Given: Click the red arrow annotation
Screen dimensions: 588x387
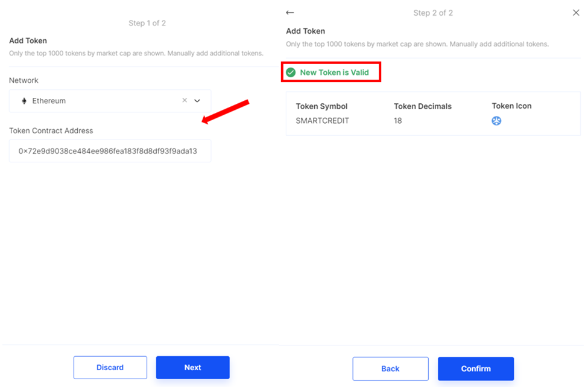Looking at the screenshot, I should [x=226, y=112].
